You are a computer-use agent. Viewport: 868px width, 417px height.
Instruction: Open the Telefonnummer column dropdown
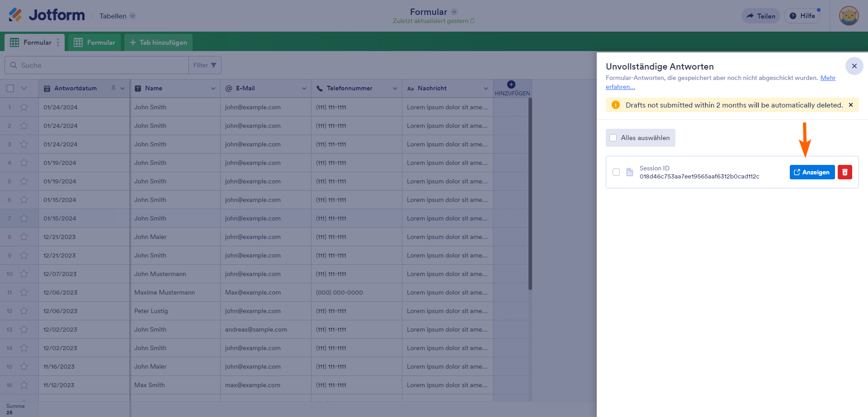click(395, 89)
